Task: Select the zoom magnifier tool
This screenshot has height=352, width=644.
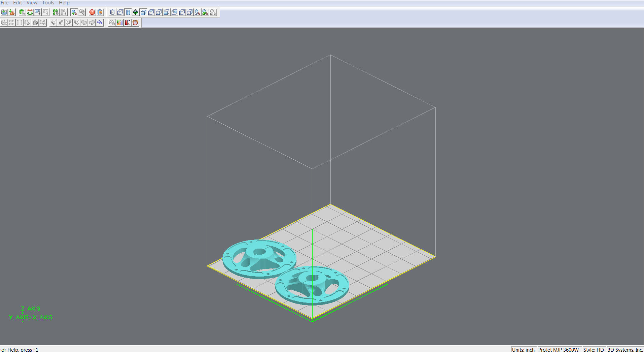Action: click(74, 12)
